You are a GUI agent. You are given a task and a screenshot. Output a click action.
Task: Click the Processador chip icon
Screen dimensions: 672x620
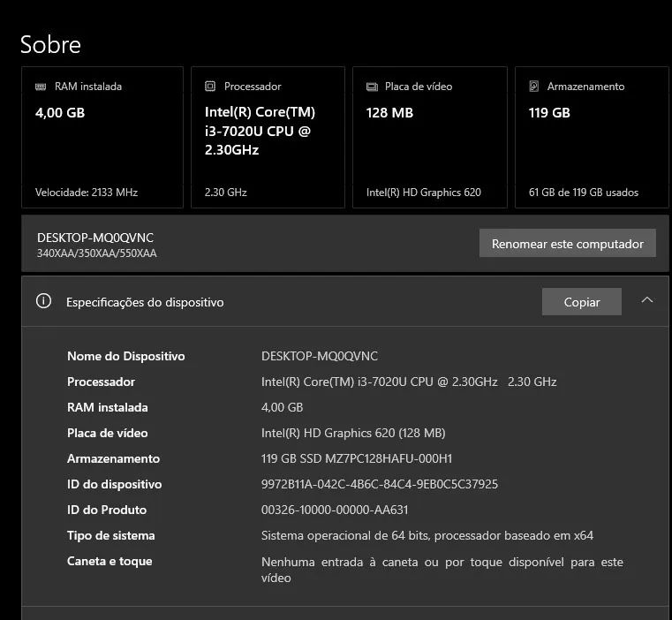click(210, 87)
